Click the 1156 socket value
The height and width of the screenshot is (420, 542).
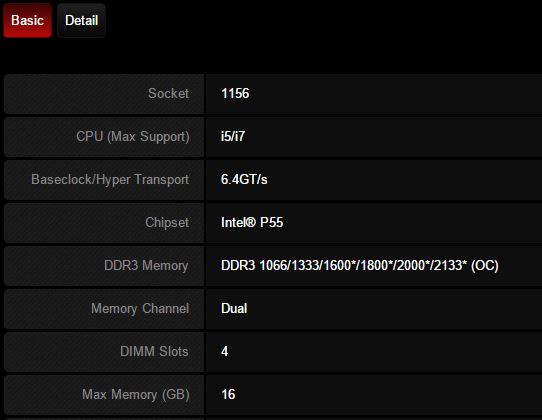point(235,93)
